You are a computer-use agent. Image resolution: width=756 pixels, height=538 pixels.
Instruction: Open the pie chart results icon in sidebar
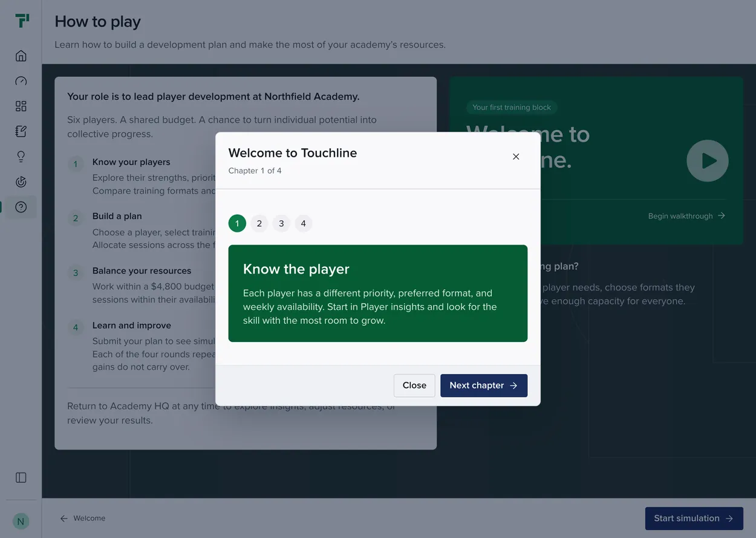pos(21,182)
